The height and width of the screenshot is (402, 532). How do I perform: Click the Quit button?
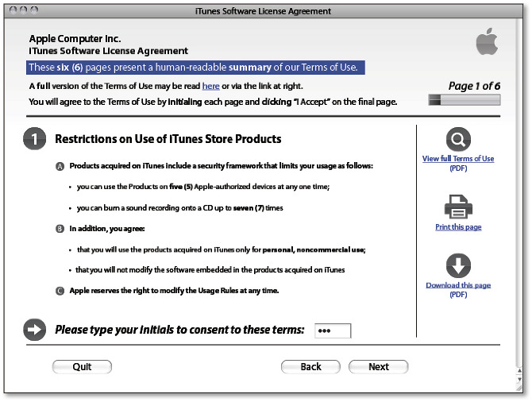coord(82,367)
